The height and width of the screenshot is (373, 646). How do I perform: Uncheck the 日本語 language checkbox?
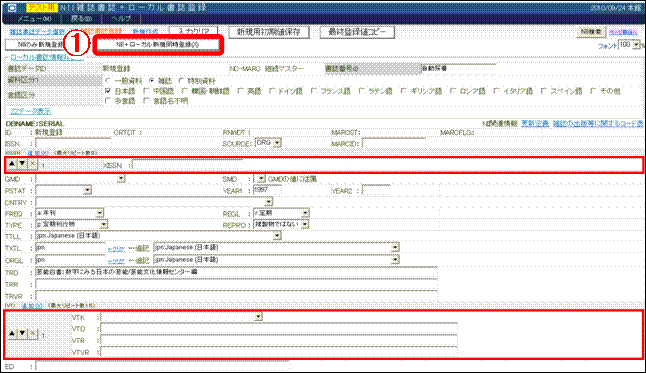108,91
